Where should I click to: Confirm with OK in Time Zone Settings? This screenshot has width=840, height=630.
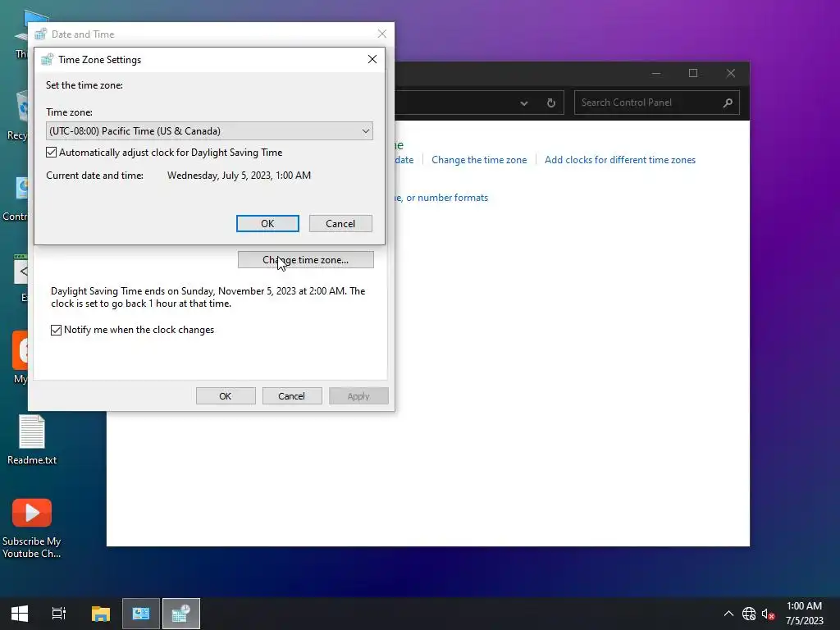click(267, 223)
